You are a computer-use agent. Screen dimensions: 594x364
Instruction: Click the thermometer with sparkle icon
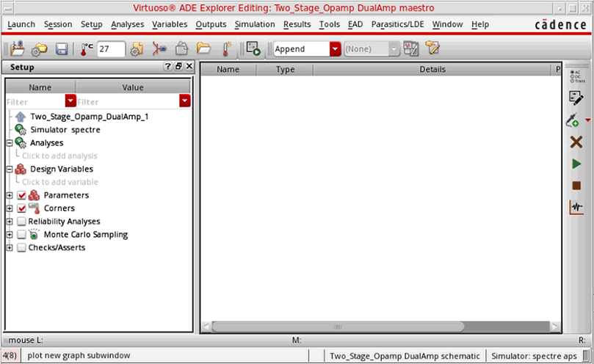pos(227,49)
